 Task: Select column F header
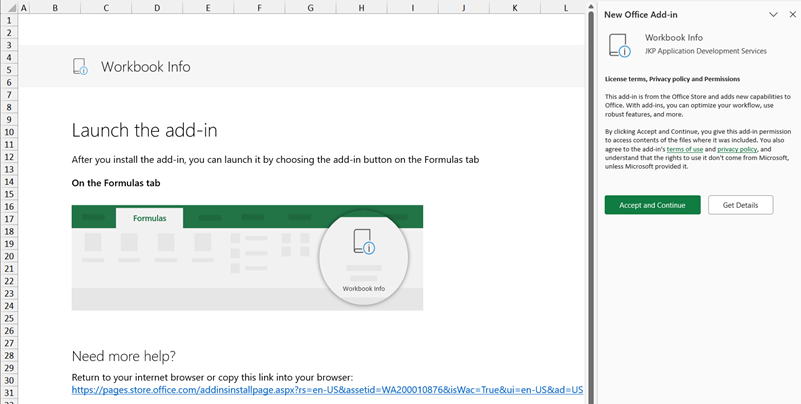(259, 8)
